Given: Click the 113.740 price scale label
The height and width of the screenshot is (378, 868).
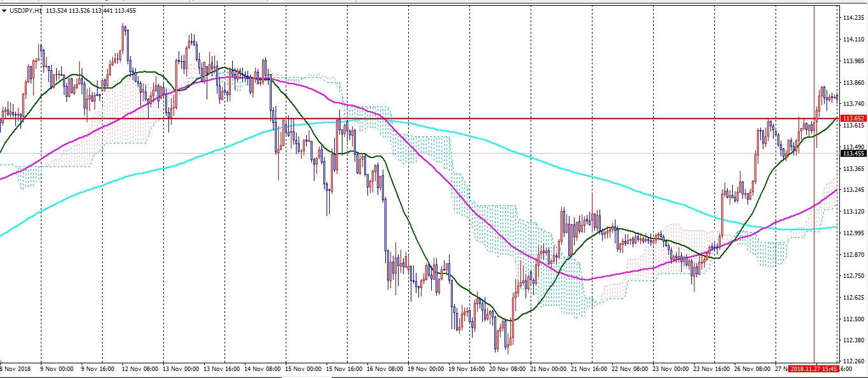Looking at the screenshot, I should [x=853, y=104].
